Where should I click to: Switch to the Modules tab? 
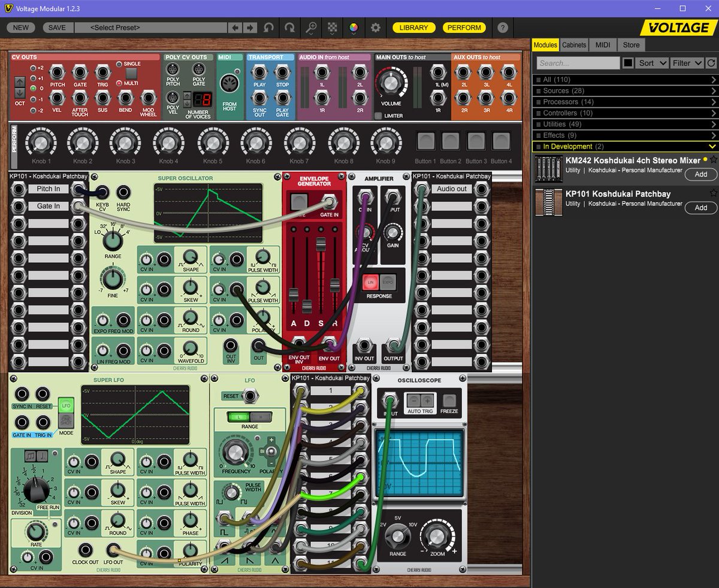(545, 45)
